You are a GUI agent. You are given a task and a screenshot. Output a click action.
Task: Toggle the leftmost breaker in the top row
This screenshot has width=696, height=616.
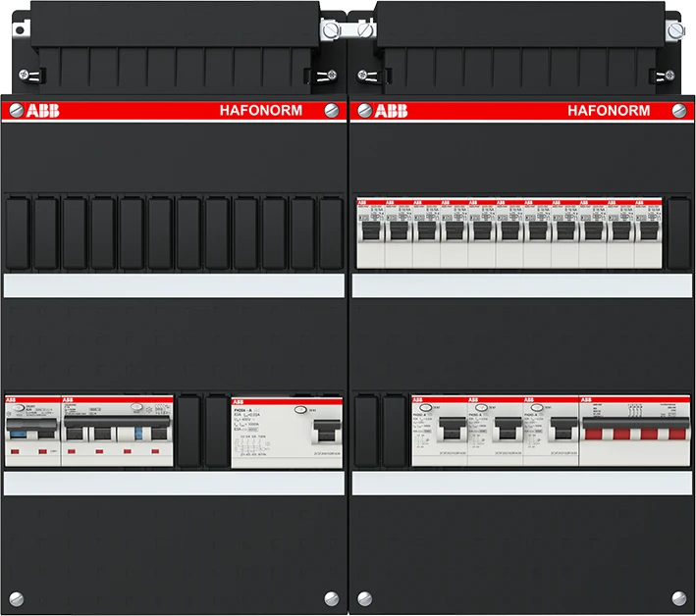point(370,231)
